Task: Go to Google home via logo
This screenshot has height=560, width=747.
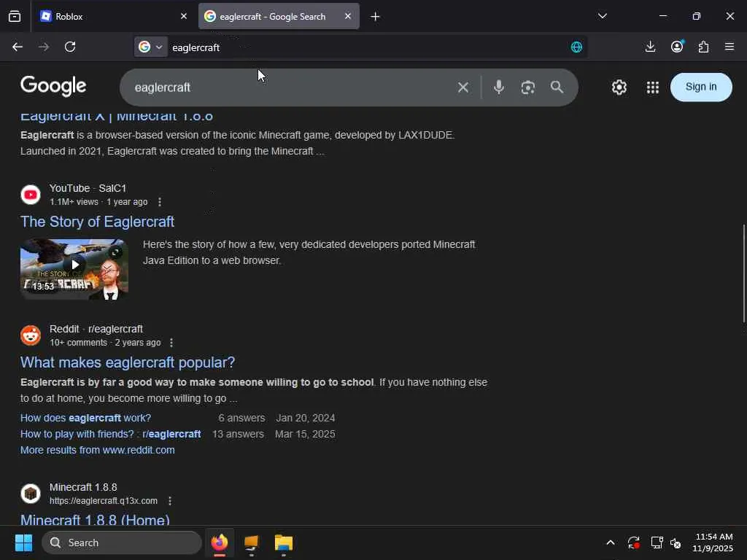Action: point(53,86)
